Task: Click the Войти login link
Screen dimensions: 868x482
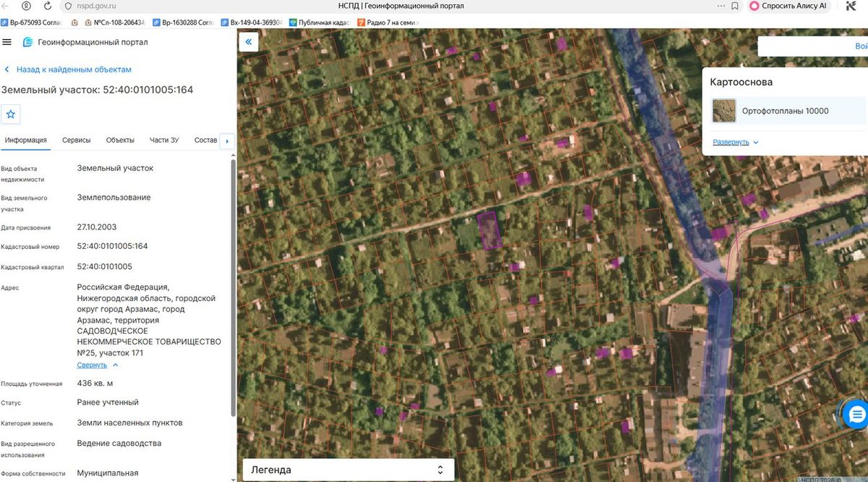Action: 861,46
